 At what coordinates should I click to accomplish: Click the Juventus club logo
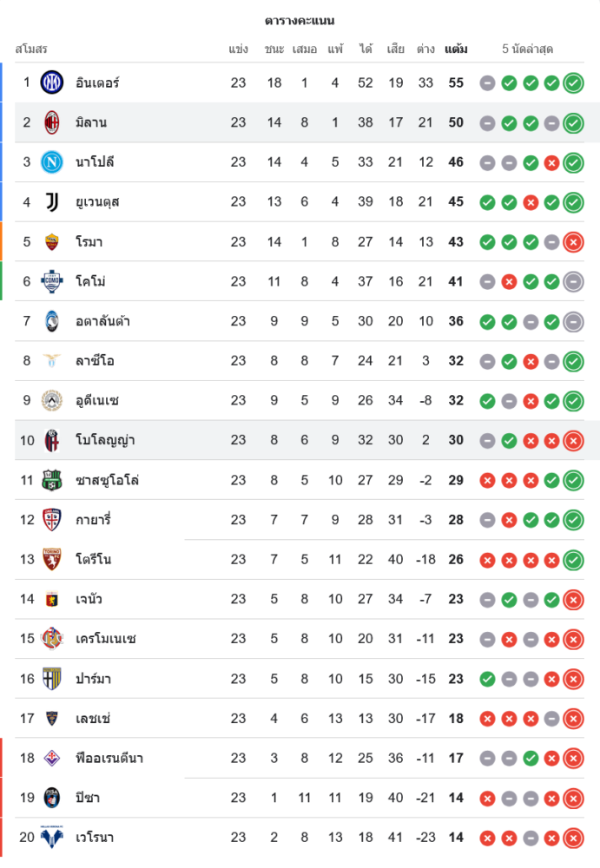[x=52, y=202]
